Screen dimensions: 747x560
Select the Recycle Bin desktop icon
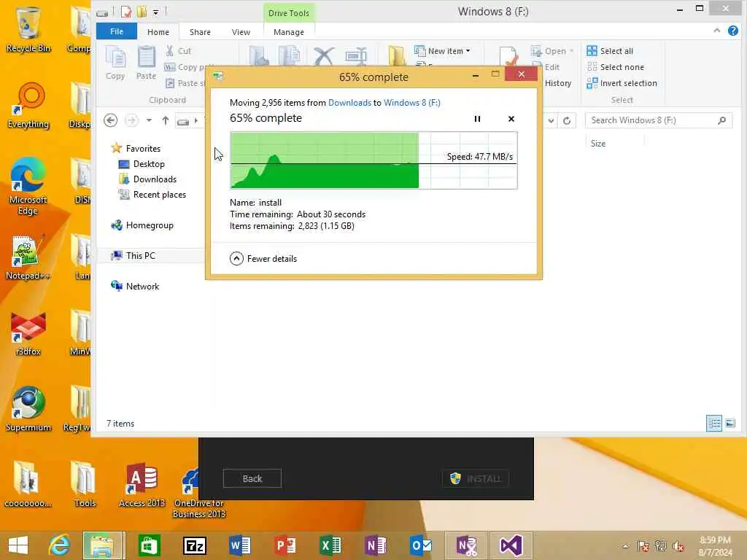(x=28, y=29)
